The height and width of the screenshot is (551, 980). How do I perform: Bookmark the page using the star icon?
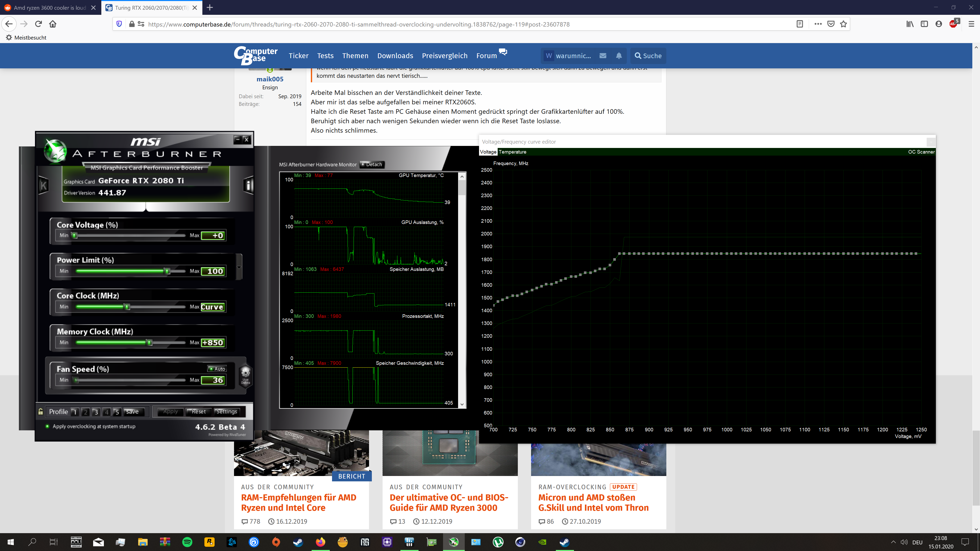pos(843,23)
